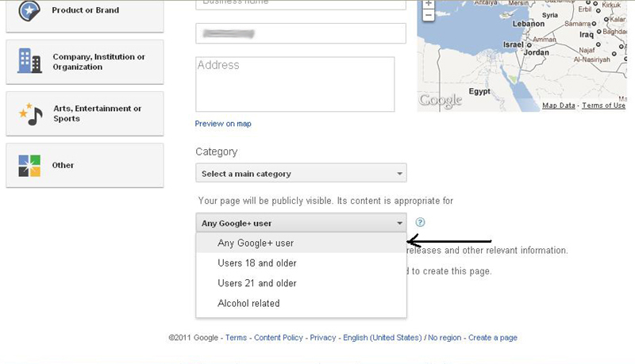This screenshot has height=364, width=635.
Task: Click the Product or Brand star badge icon
Action: [29, 10]
